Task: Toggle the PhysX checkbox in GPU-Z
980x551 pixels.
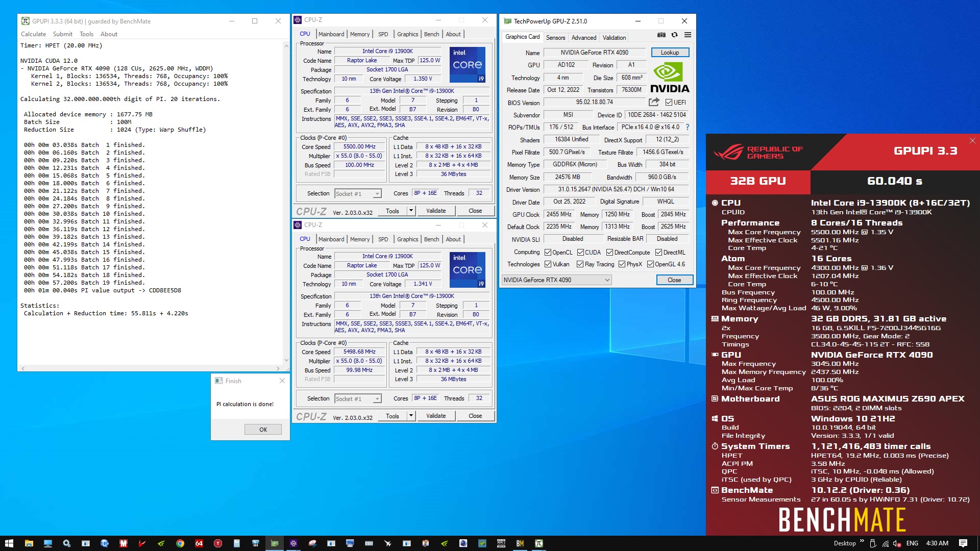Action: point(622,264)
